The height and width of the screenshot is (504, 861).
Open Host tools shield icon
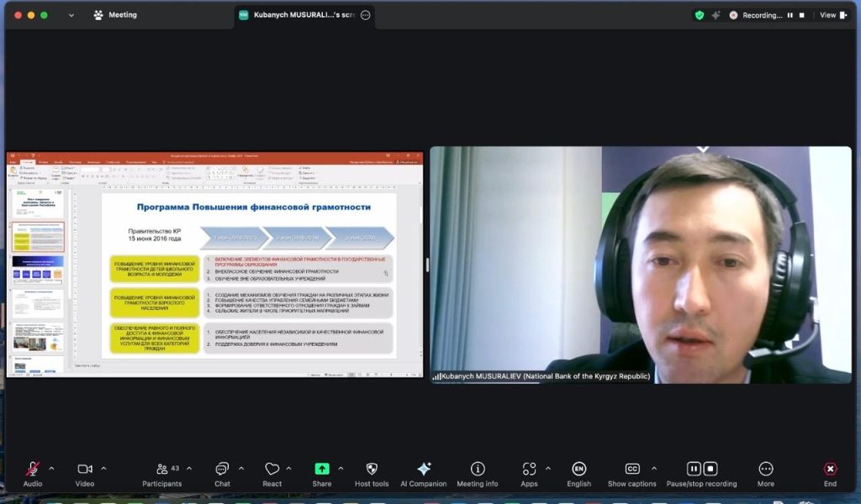click(x=372, y=470)
